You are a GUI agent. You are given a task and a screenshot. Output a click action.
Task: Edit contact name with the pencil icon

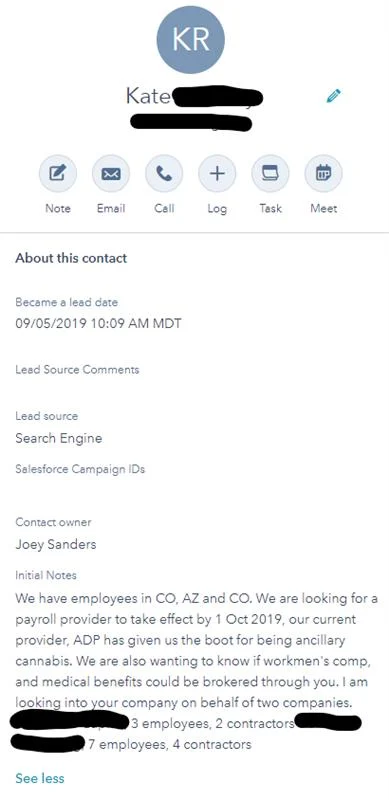[x=333, y=95]
